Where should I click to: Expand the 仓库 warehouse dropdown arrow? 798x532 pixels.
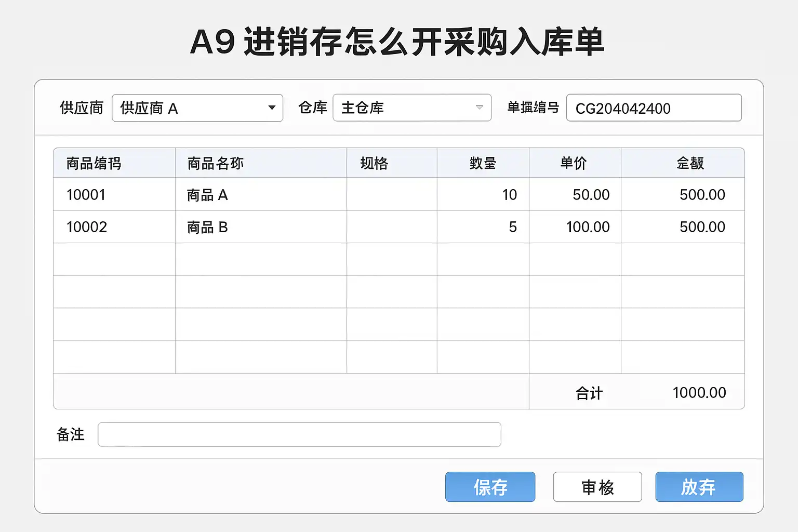(479, 108)
